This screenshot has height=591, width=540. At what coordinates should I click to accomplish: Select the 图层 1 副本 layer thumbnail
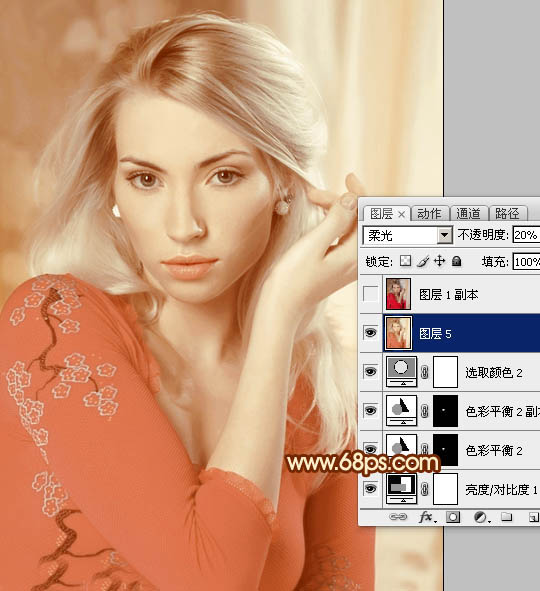pyautogui.click(x=398, y=294)
